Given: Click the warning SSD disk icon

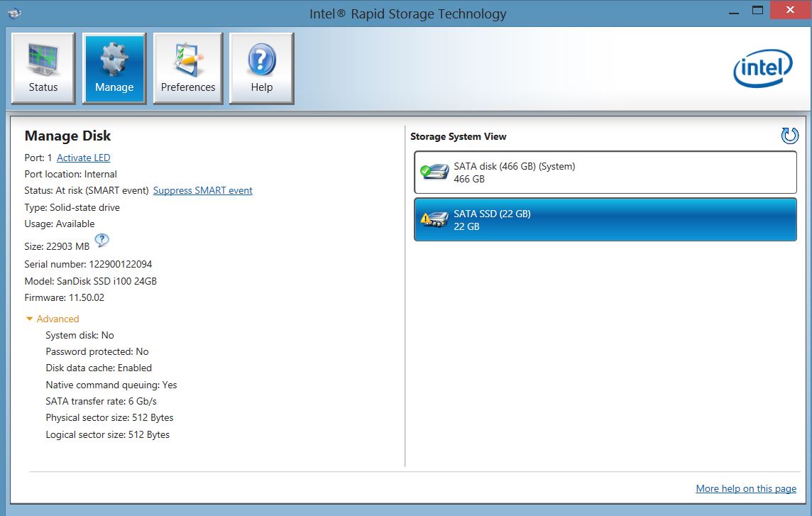Looking at the screenshot, I should [x=434, y=219].
